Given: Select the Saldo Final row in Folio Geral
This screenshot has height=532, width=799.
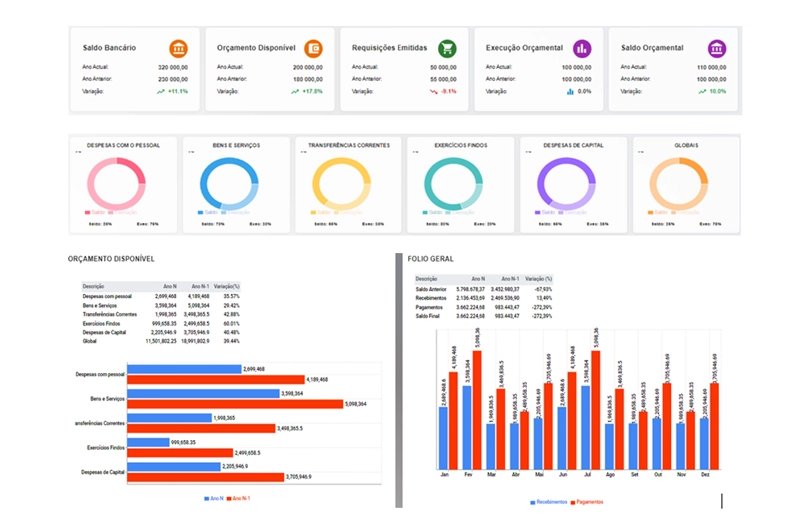Looking at the screenshot, I should coord(484,316).
